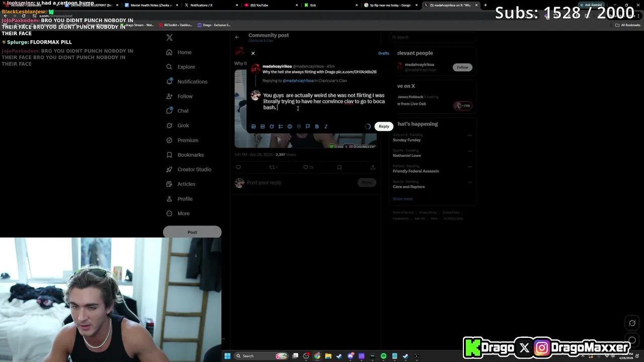Open Premium in X sidebar
This screenshot has width=644, height=362.
click(x=182, y=140)
